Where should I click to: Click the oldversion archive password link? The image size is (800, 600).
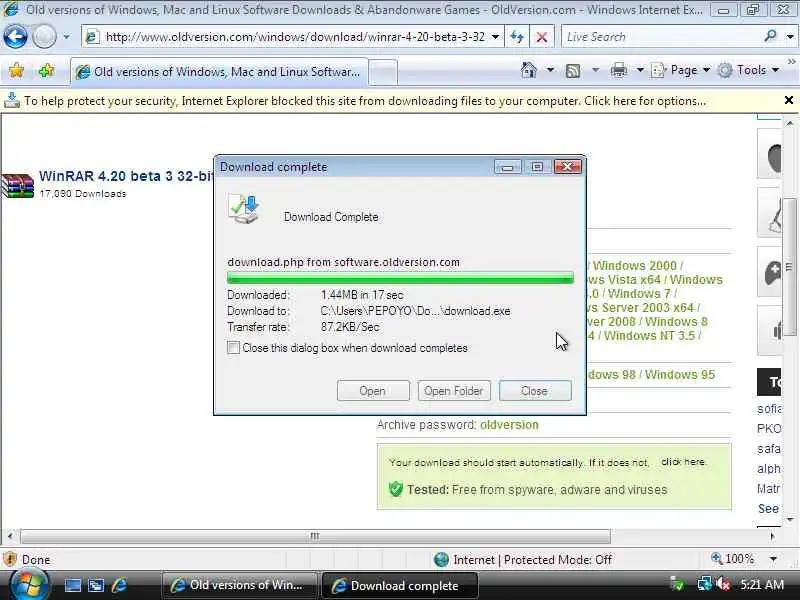click(509, 425)
